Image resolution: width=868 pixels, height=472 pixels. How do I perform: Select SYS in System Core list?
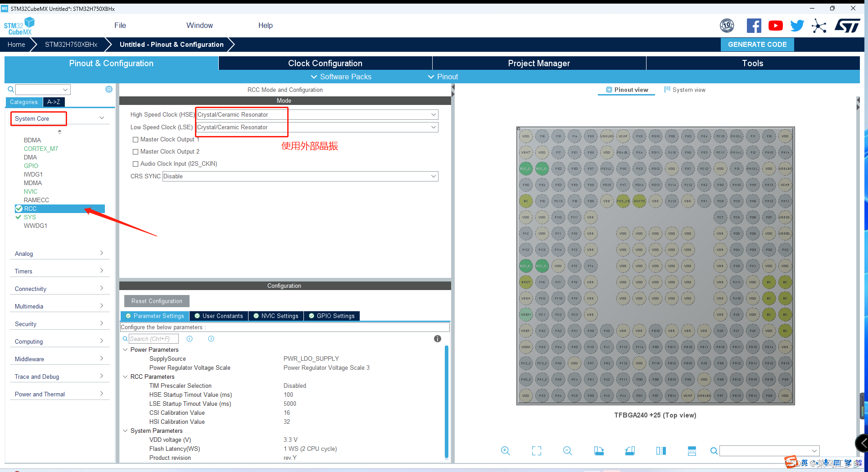[x=30, y=217]
